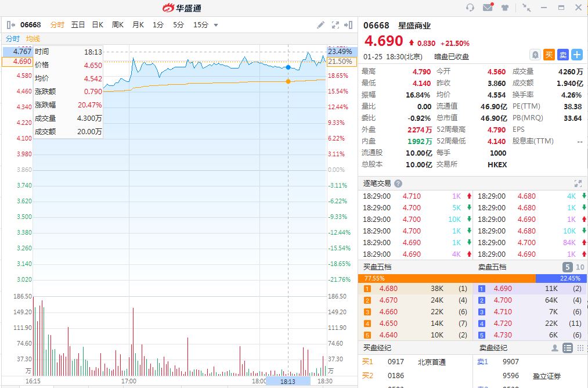Click the price alert bell icon
Image resolution: width=588 pixels, height=388 pixels.
535,55
